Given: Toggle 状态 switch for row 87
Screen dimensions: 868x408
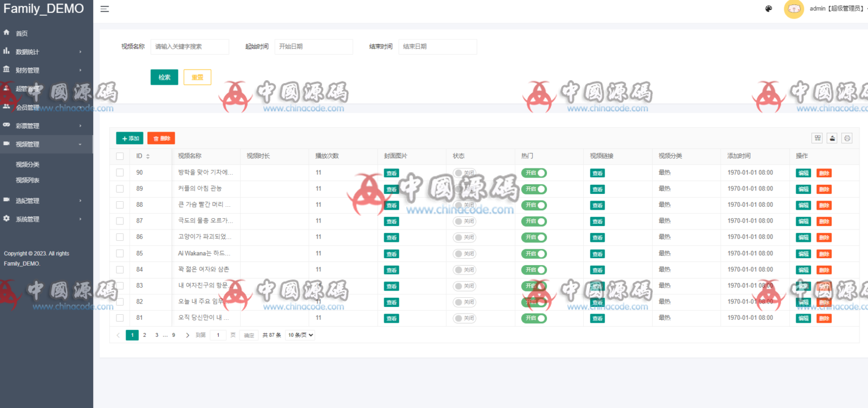Looking at the screenshot, I should [x=465, y=221].
